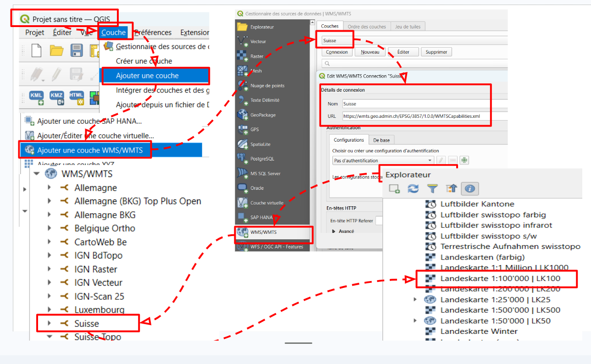
Task: Open the Éditer menu
Action: point(62,33)
